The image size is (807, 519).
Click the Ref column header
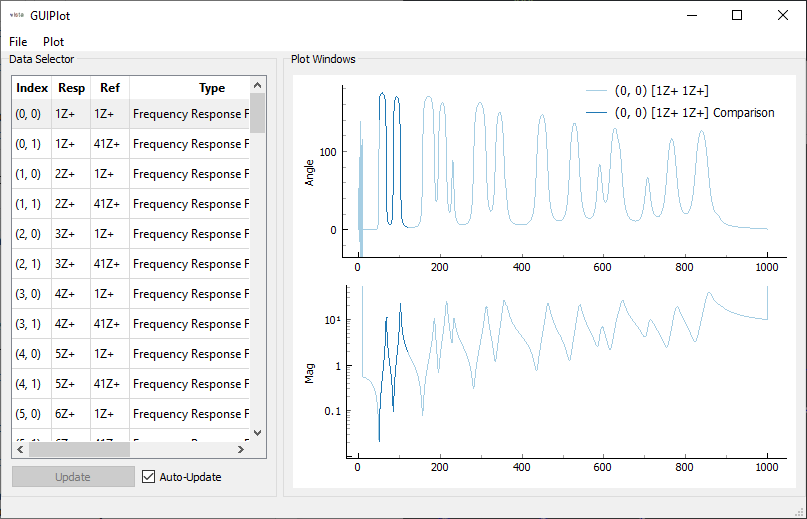[x=110, y=88]
